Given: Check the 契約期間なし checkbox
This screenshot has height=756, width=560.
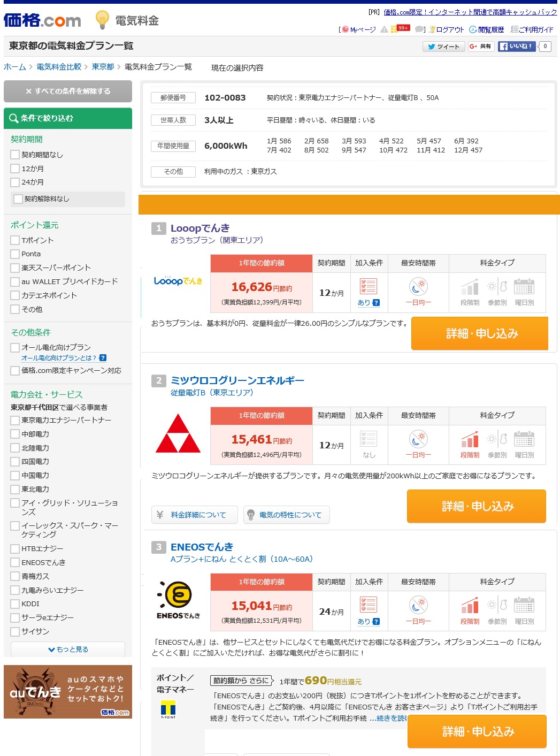Looking at the screenshot, I should pos(15,155).
